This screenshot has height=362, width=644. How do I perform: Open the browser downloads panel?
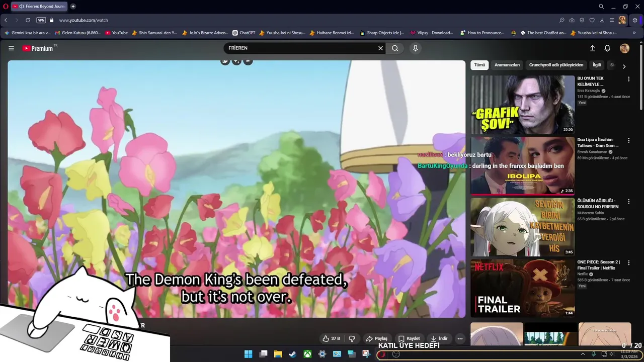point(602,20)
